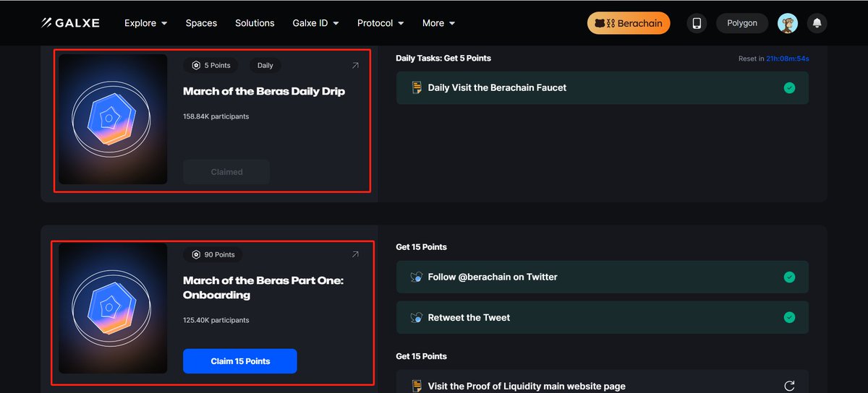Click refresh icon on Proof of Liquidity task
This screenshot has width=868, height=393.
click(789, 386)
